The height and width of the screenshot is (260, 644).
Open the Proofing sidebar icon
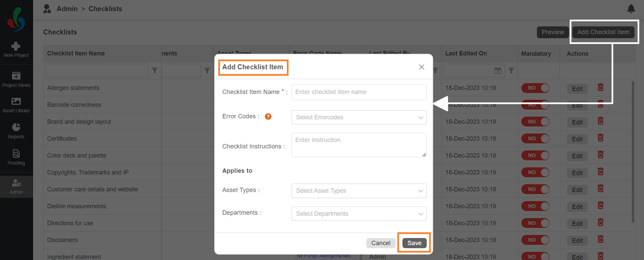[16, 154]
